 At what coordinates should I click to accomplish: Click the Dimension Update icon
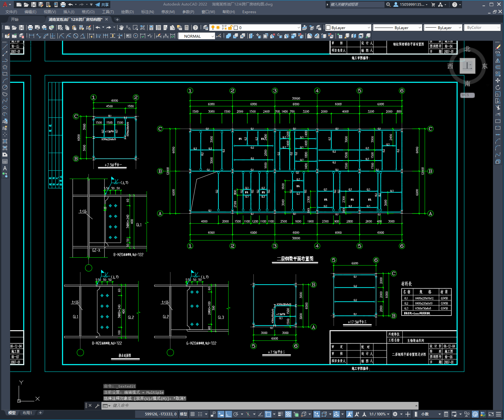tap(173, 36)
